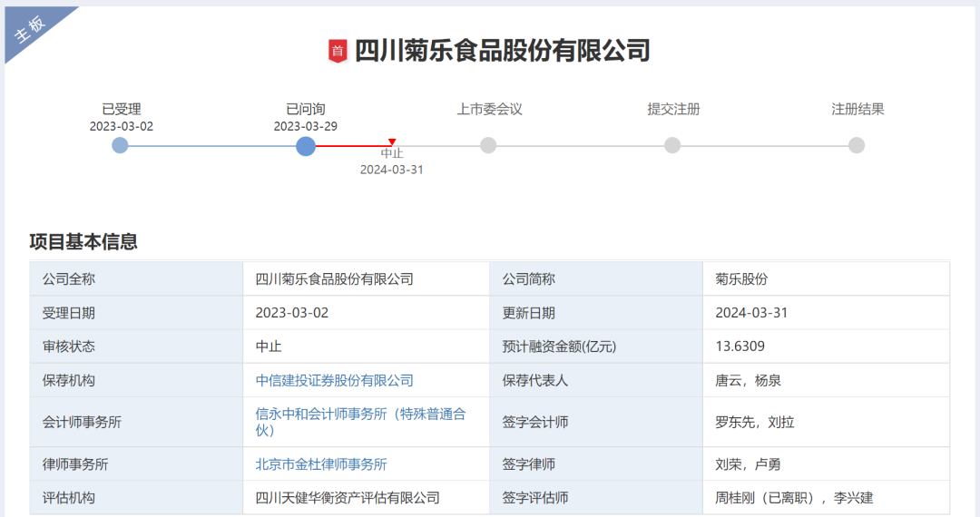This screenshot has width=980, height=517.
Task: Click the 评估机构 label cell
Action: pyautogui.click(x=136, y=498)
